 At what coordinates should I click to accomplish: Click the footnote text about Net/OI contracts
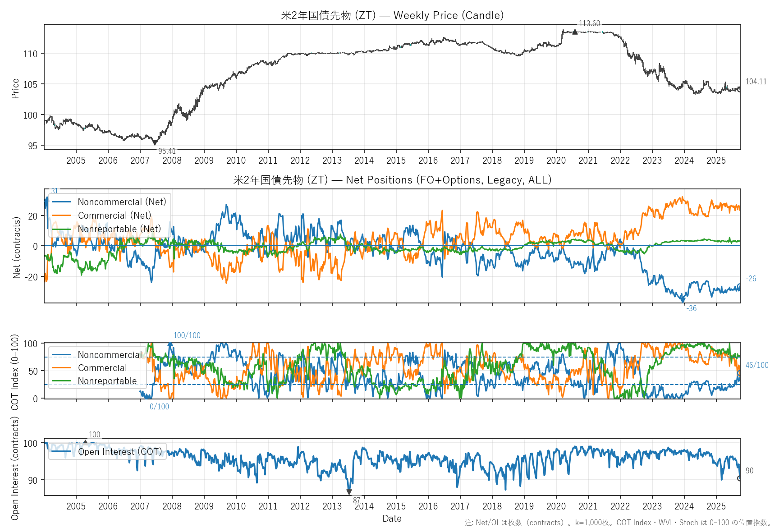click(x=618, y=523)
